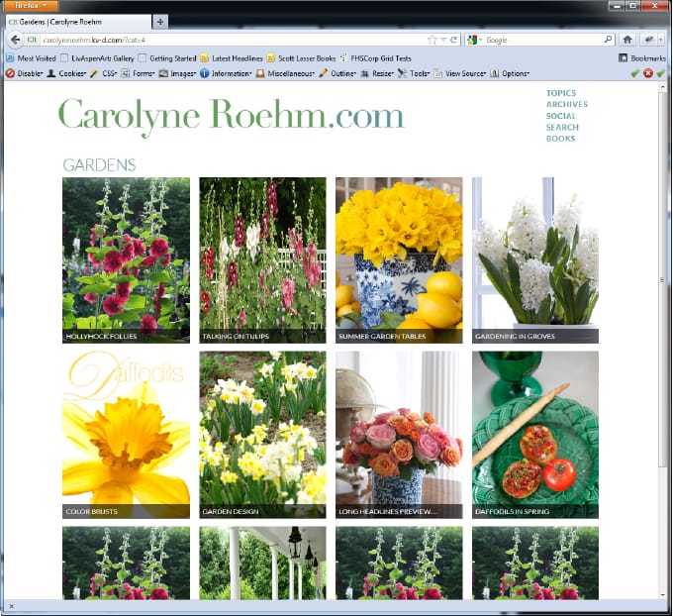Open the Talking On Tulips thumbnail
Image resolution: width=673 pixels, height=616 pixels.
click(262, 260)
